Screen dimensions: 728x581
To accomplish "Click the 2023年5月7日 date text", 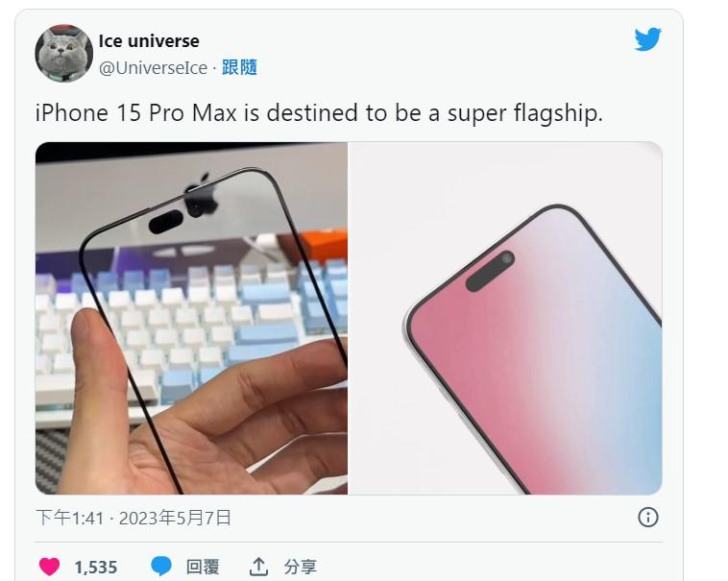I will tap(175, 518).
